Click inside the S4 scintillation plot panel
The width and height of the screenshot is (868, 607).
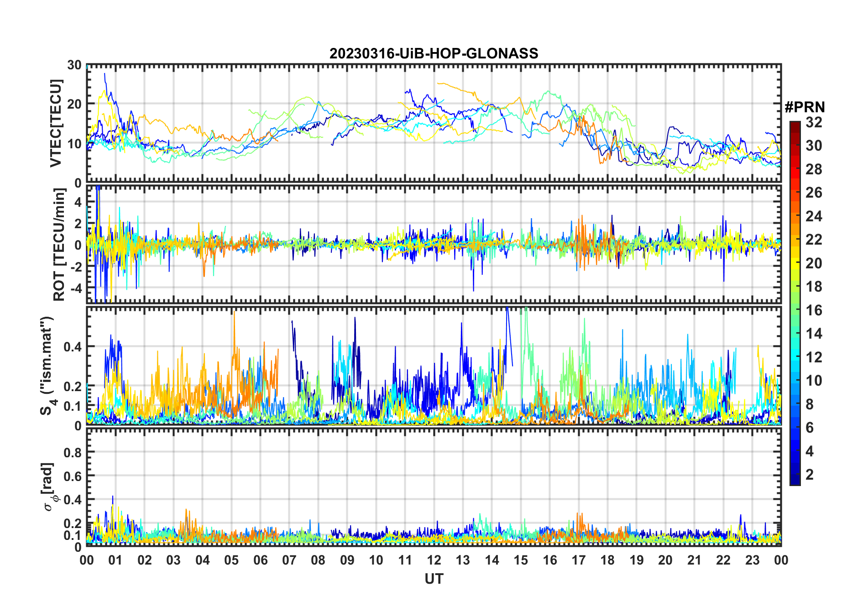(434, 366)
